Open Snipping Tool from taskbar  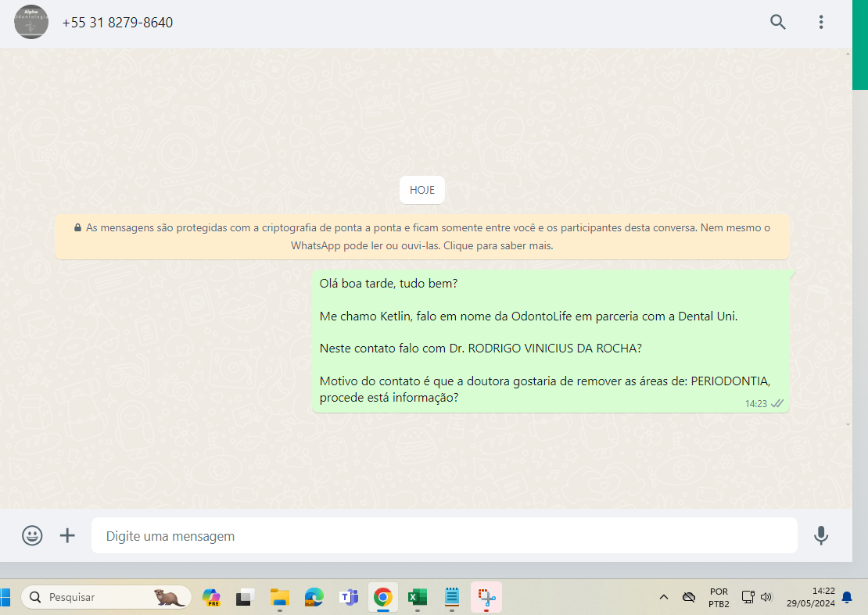pyautogui.click(x=486, y=597)
